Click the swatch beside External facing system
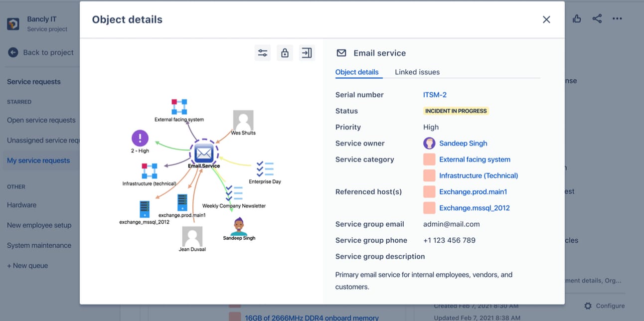The width and height of the screenshot is (644, 321). coord(429,160)
